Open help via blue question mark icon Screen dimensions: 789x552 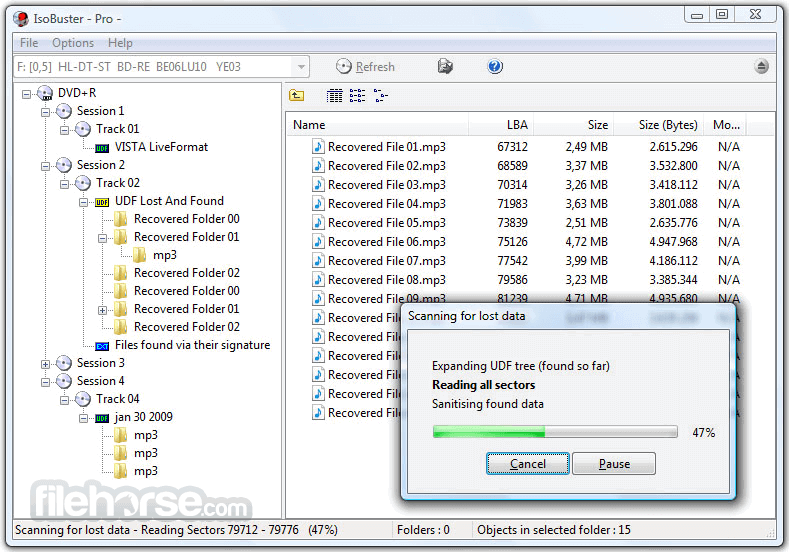495,67
